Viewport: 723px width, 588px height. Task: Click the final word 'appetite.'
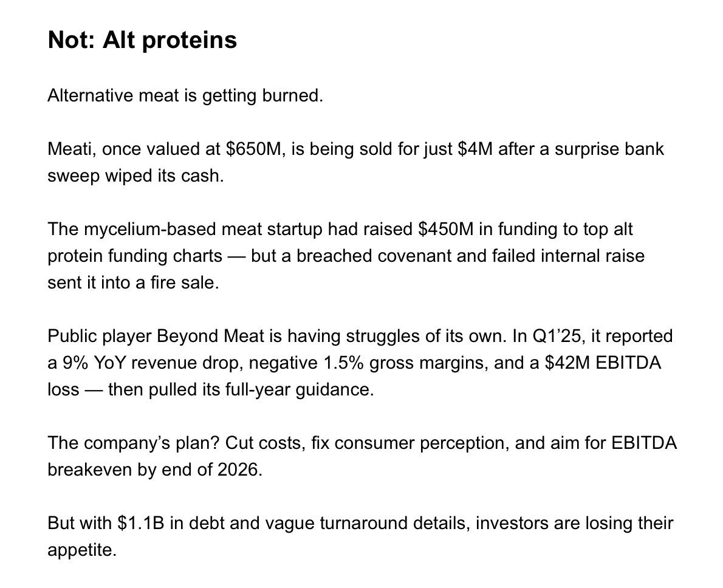[82, 550]
